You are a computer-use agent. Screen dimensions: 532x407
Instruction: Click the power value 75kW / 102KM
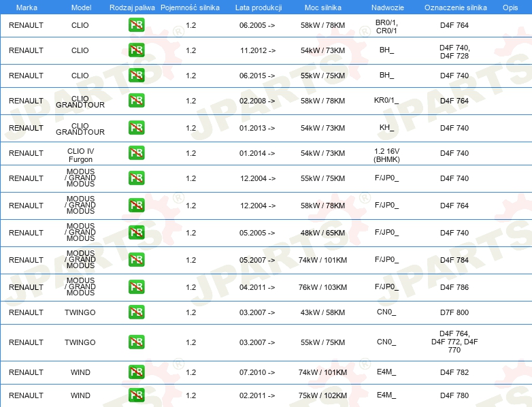(x=322, y=395)
